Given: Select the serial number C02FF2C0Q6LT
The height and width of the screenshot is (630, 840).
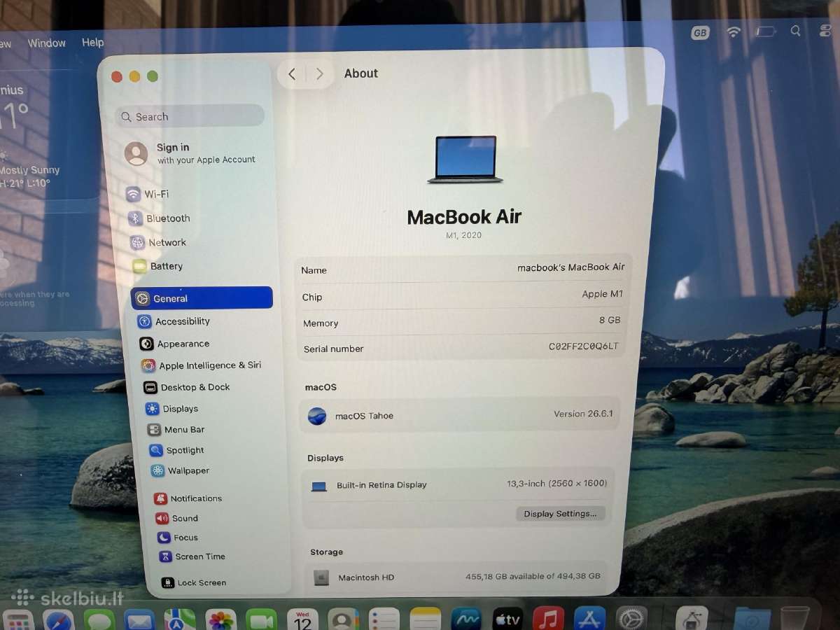Looking at the screenshot, I should coord(583,346).
